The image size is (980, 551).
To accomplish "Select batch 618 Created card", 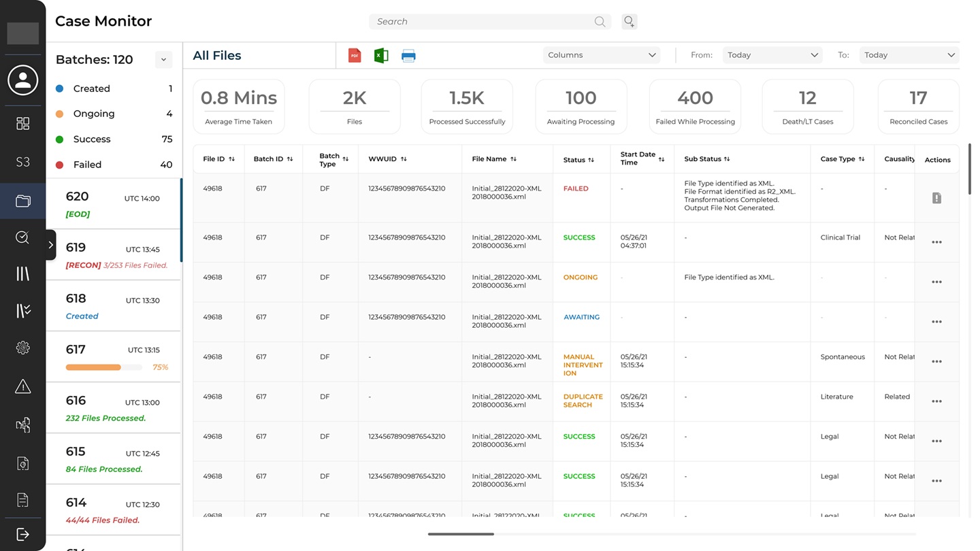I will point(113,305).
